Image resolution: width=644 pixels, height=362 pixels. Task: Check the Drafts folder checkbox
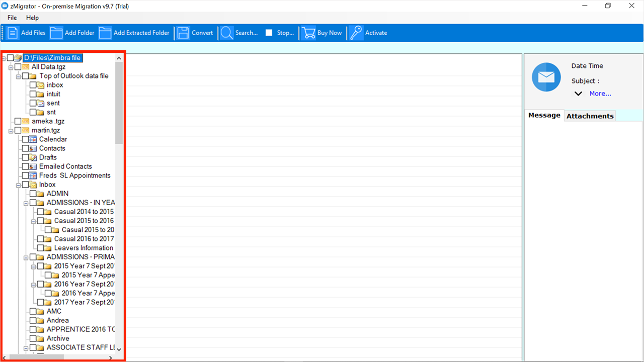pyautogui.click(x=26, y=157)
